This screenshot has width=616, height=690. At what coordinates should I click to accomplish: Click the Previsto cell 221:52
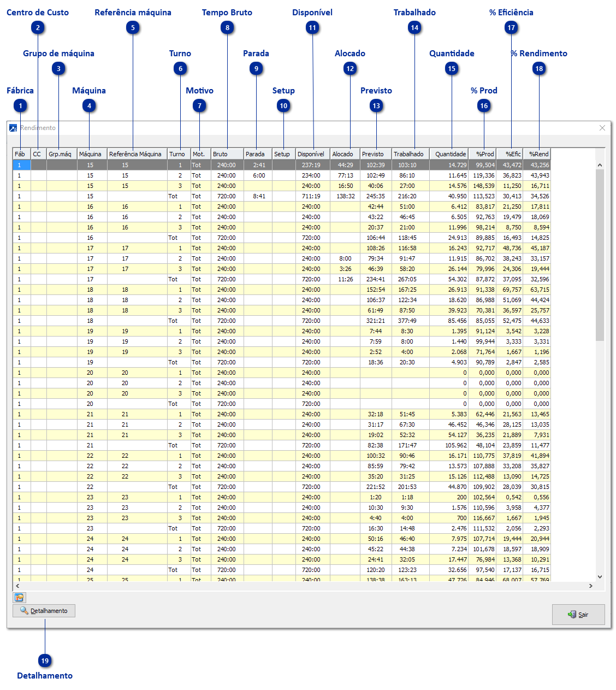coord(376,487)
